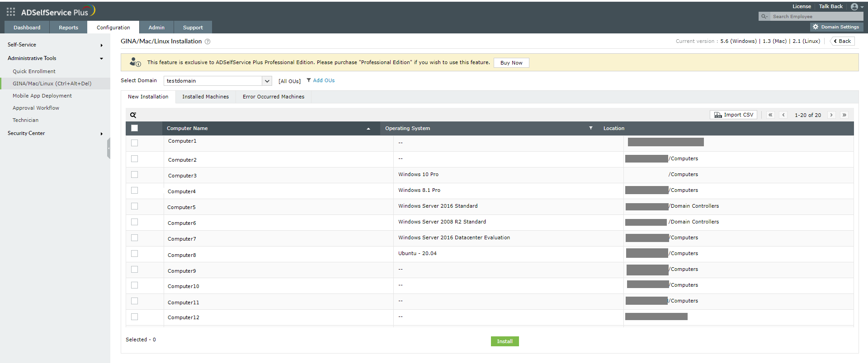This screenshot has height=363, width=868.
Task: Check the box for Computer3
Action: (134, 174)
